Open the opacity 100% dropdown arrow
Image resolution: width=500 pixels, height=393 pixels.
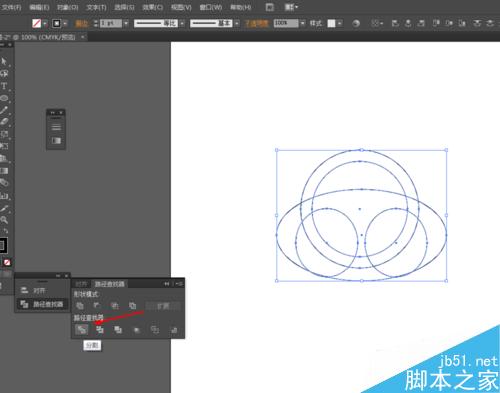[303, 23]
